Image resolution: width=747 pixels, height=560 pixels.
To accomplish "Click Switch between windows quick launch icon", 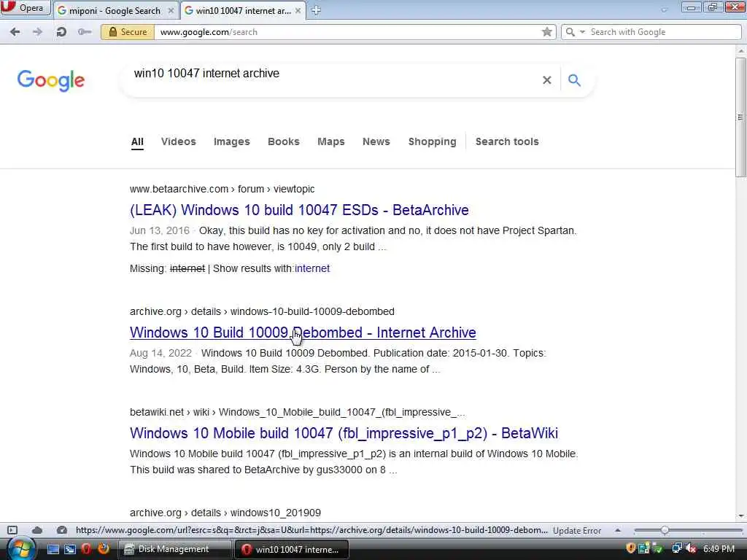I will click(x=70, y=549).
